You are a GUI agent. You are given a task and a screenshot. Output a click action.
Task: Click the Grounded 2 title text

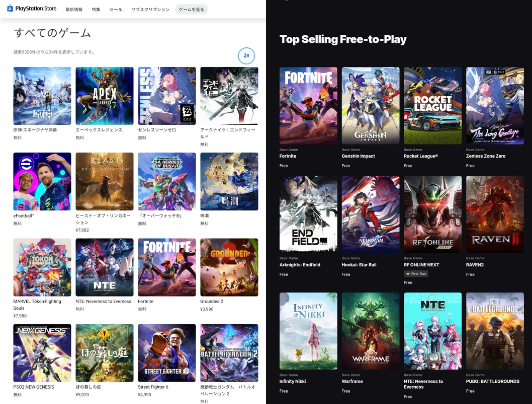(x=212, y=301)
